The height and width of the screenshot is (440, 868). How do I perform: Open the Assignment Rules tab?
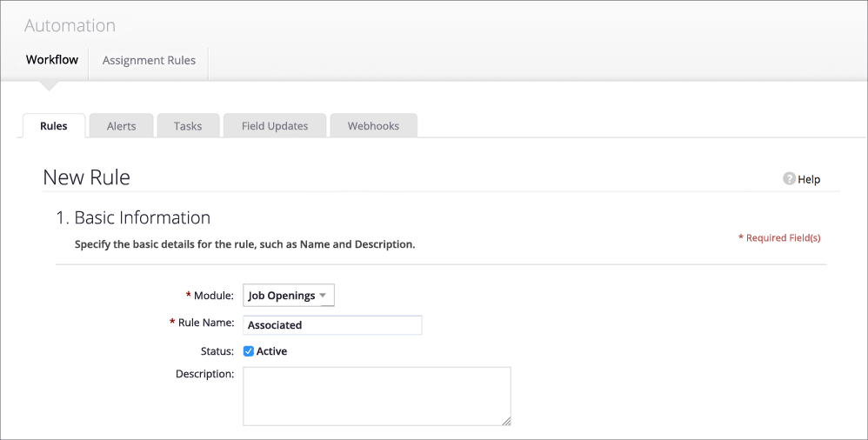pyautogui.click(x=149, y=61)
